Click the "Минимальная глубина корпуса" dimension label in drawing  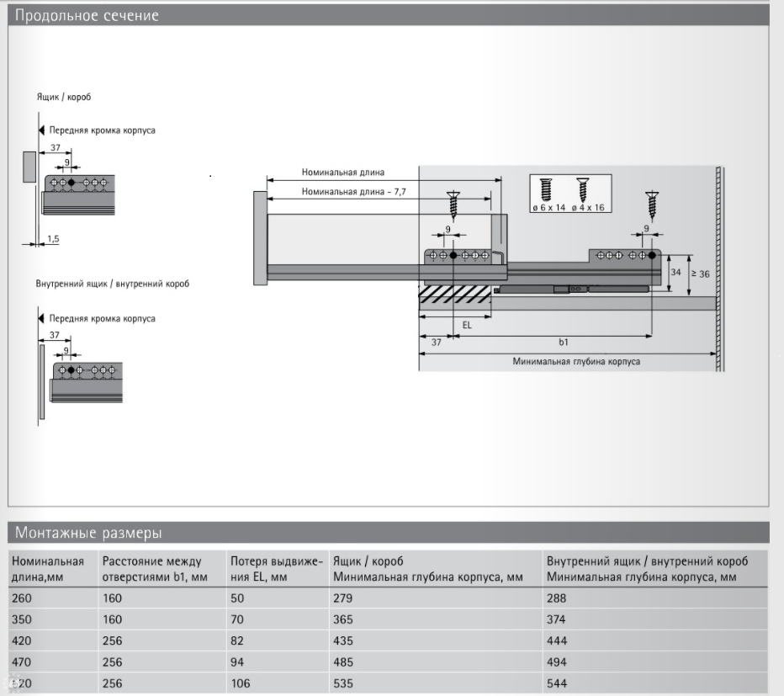576,361
